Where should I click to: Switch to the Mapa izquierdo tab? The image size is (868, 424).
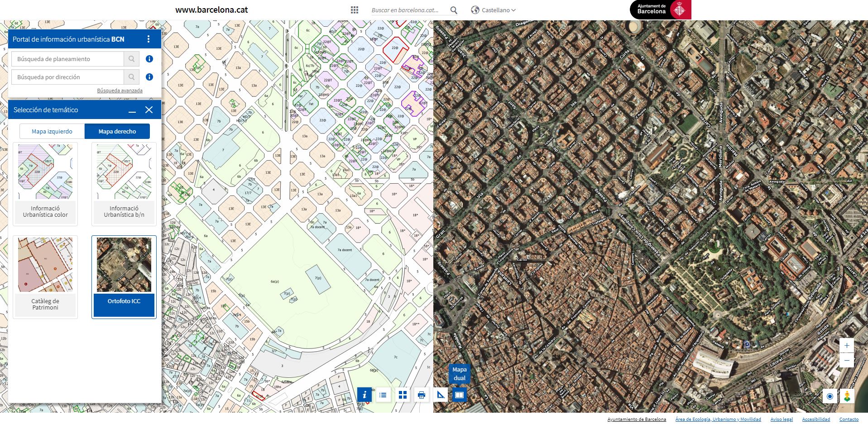tap(52, 131)
